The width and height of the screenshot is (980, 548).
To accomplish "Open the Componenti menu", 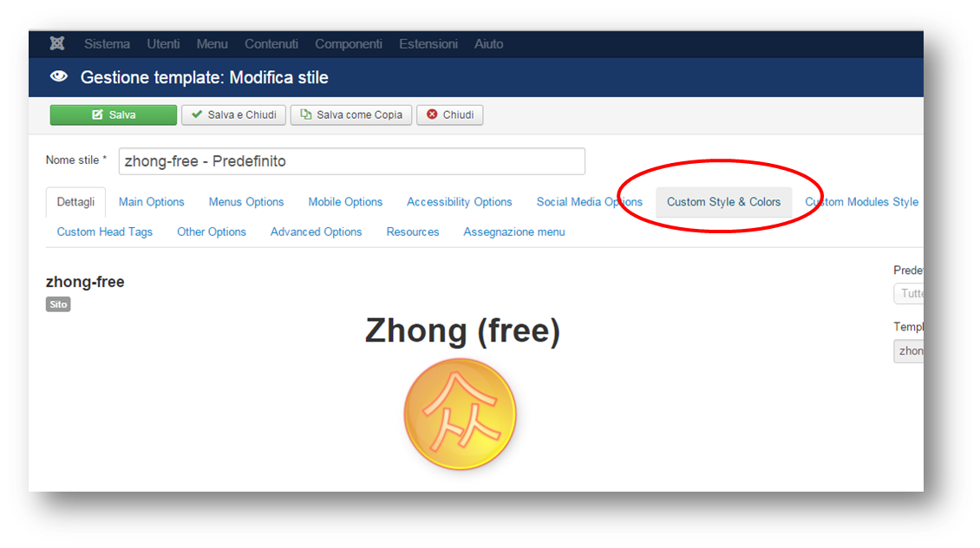I will tap(348, 43).
